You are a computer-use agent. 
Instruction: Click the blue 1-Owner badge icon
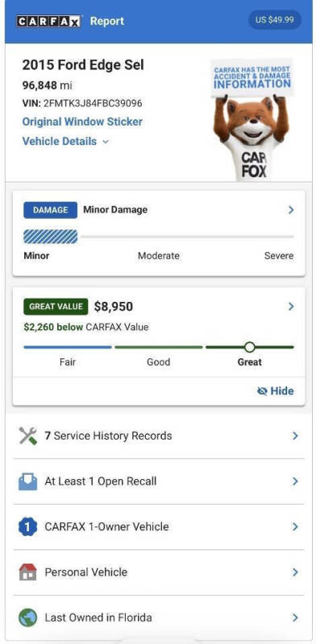click(28, 527)
